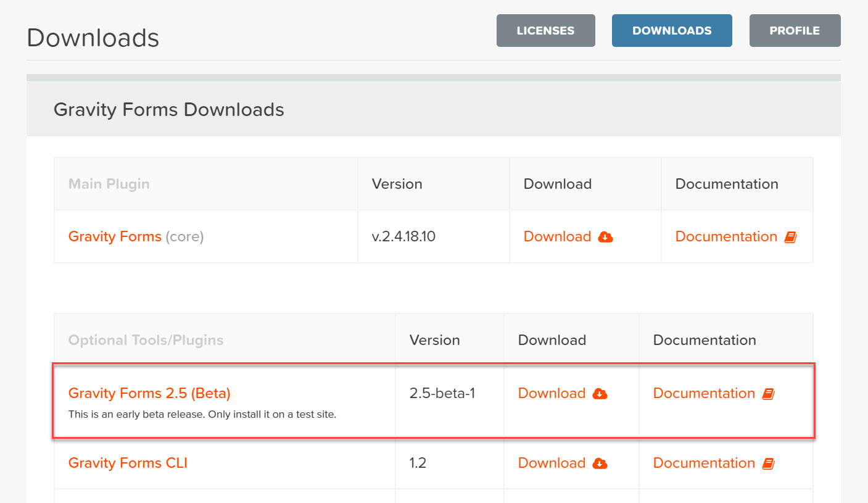Open the Licenses tab button
The width and height of the screenshot is (868, 503).
[545, 30]
